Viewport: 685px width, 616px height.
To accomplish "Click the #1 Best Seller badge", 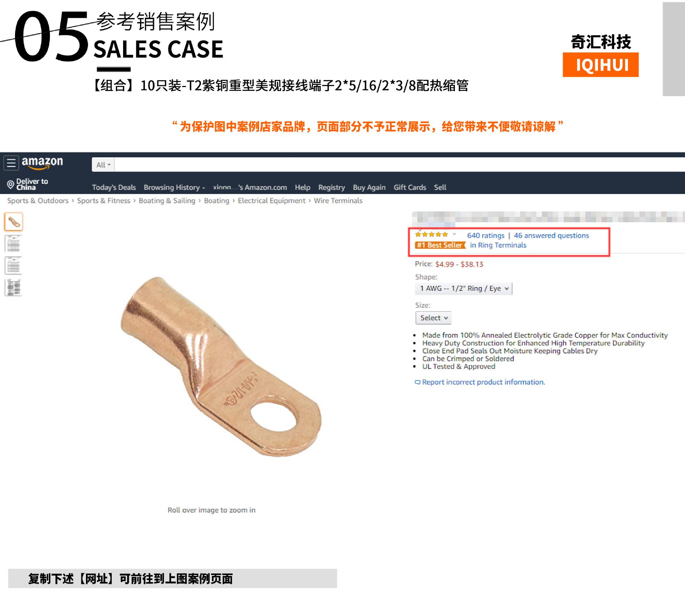I will click(440, 245).
